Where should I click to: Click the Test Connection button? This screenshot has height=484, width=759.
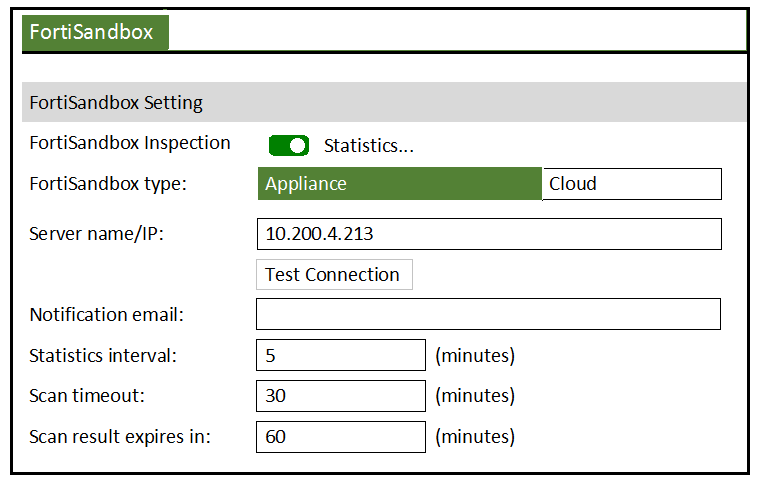pyautogui.click(x=334, y=275)
